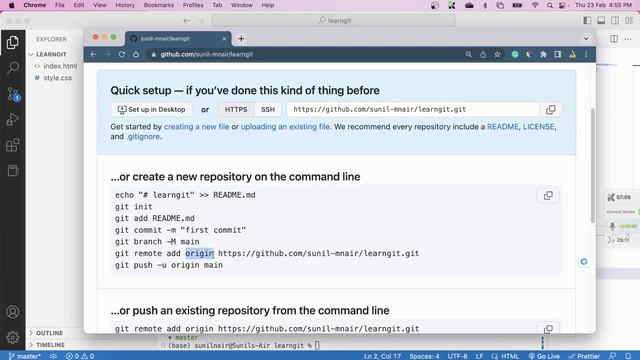Viewport: 640px width, 360px height.
Task: Toggle VS Code panel layout icon
Action: (x=601, y=20)
